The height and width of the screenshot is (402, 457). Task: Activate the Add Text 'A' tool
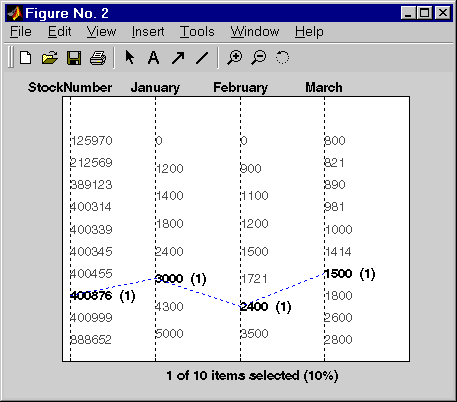pos(153,58)
